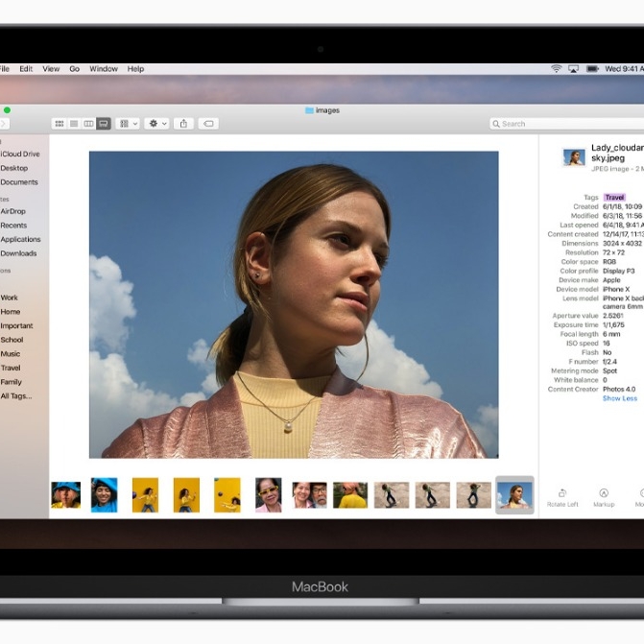
Task: Click the Edit Tags toolbar icon
Action: 208,124
